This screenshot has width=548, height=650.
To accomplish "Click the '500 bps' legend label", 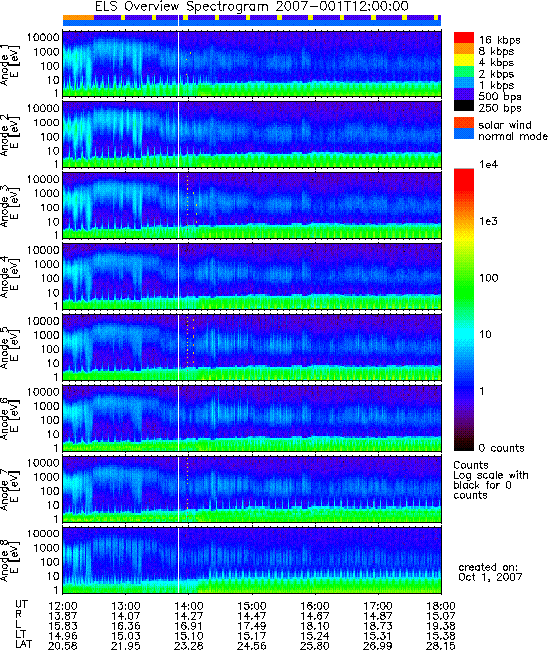I will (500, 97).
